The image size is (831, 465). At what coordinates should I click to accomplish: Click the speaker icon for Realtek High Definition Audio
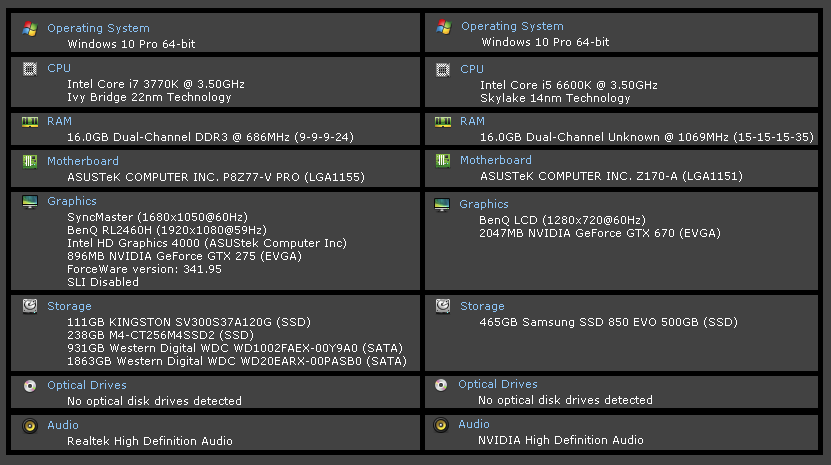[30, 426]
